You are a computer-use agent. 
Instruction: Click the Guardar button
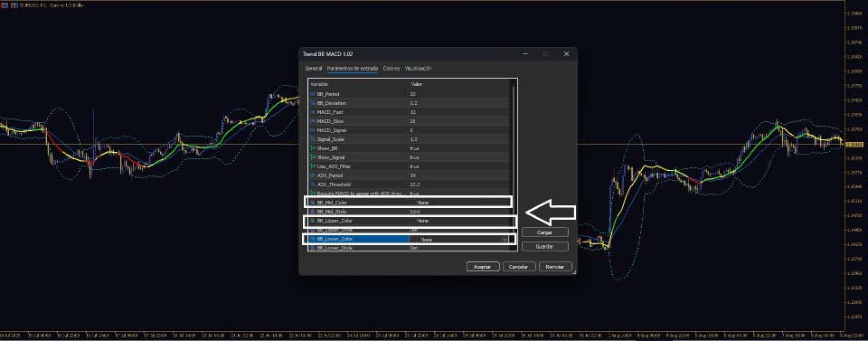[x=544, y=246]
